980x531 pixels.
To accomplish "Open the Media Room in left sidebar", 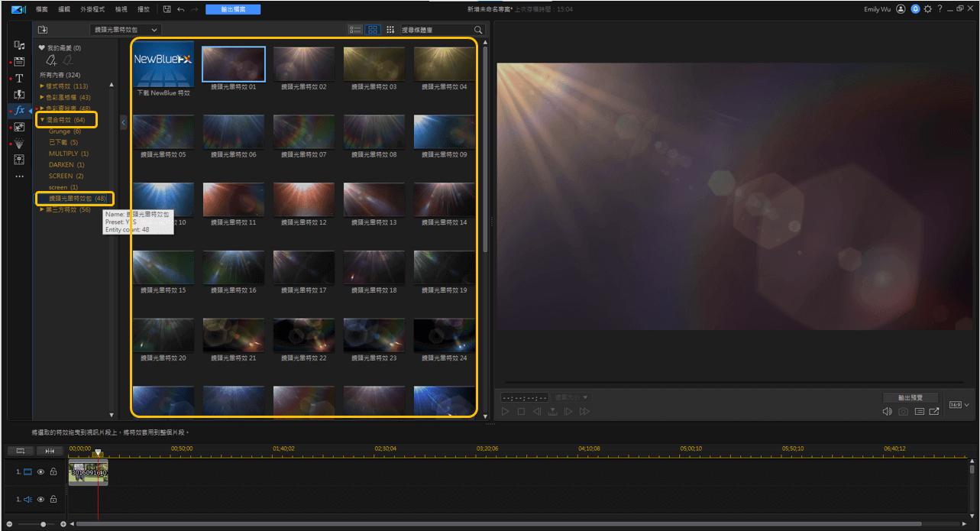I will click(19, 46).
